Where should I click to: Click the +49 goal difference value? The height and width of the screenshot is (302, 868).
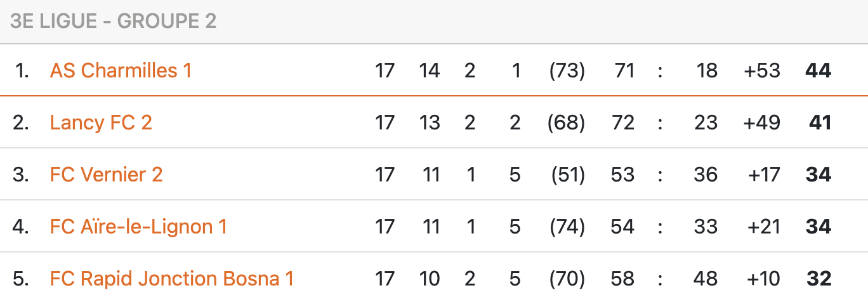[762, 122]
